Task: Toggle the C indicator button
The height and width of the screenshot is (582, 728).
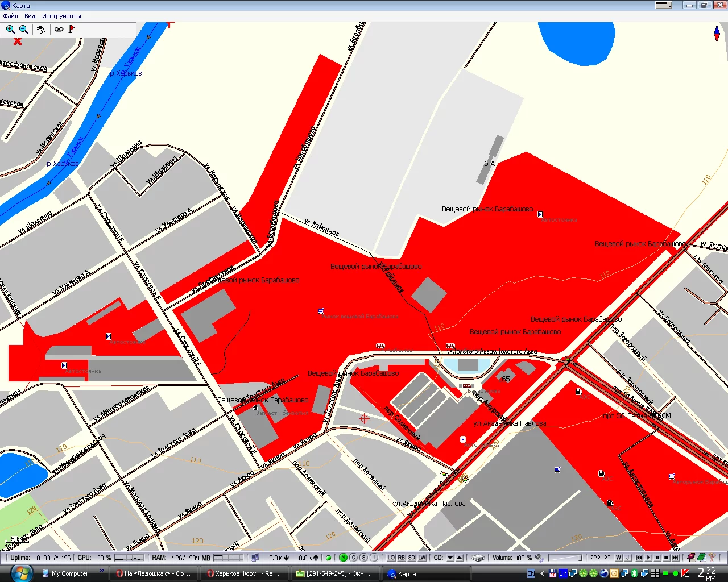Action: click(x=353, y=558)
